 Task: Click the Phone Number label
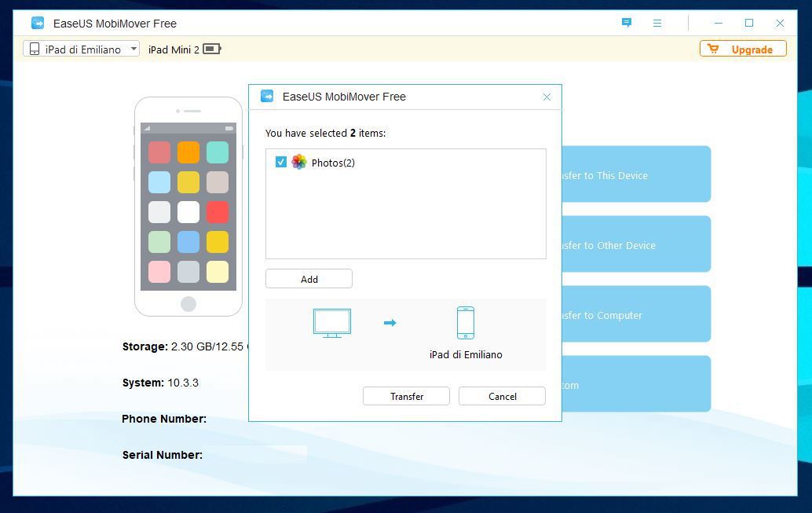163,419
